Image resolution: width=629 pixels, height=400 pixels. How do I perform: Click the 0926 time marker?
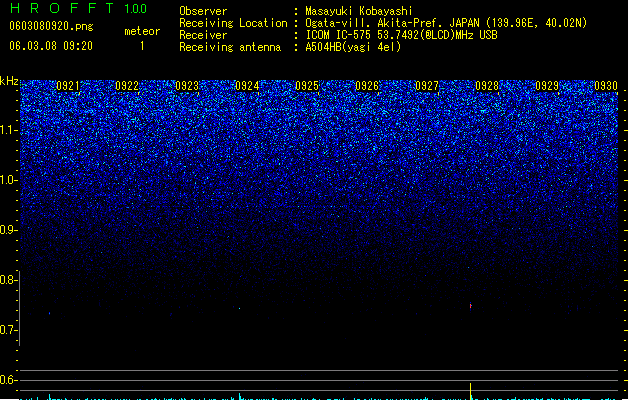click(x=367, y=86)
